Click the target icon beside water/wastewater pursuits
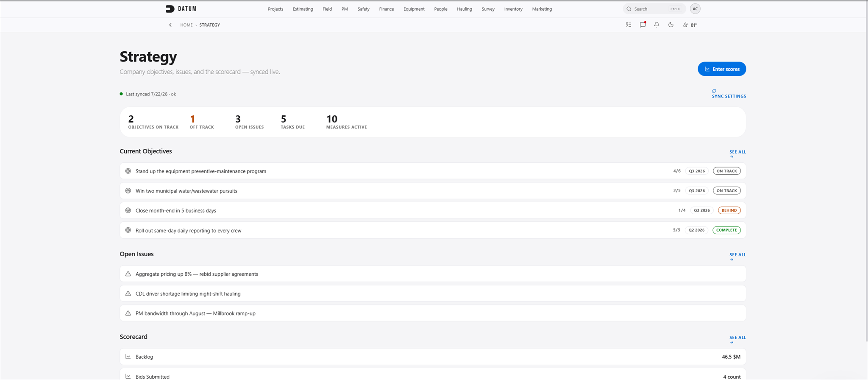This screenshot has height=380, width=868. click(x=128, y=191)
